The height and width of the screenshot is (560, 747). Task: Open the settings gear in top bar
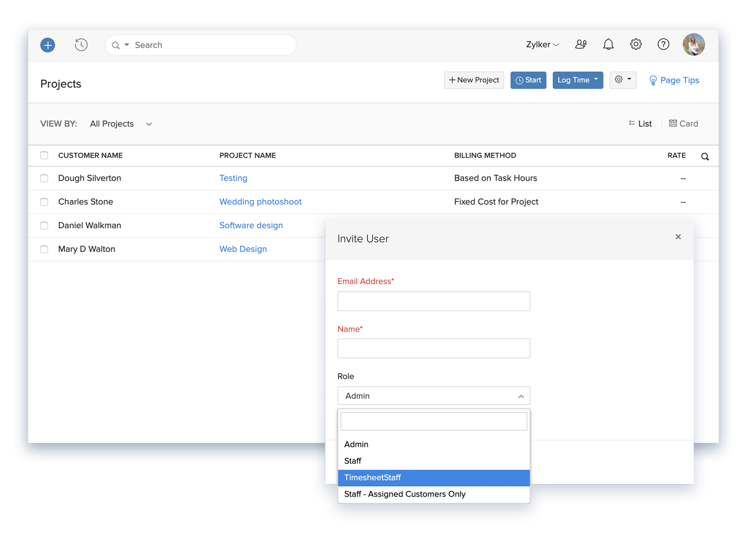tap(636, 44)
